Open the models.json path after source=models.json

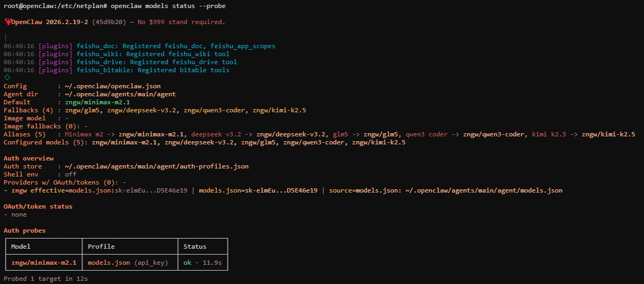(x=483, y=190)
